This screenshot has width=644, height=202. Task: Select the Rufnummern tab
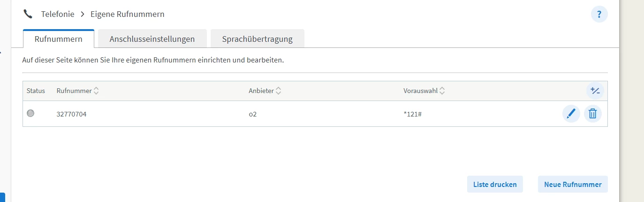coord(59,39)
